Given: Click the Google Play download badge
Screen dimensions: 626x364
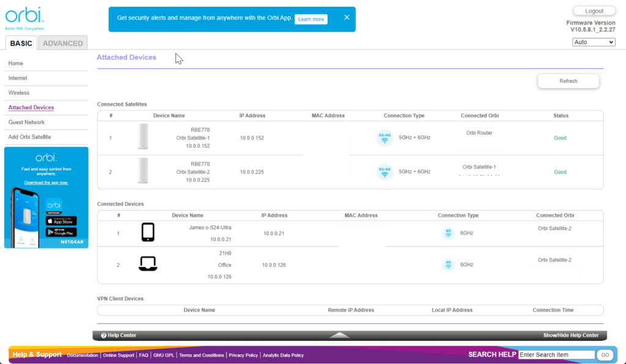Looking at the screenshot, I should coord(61,232).
